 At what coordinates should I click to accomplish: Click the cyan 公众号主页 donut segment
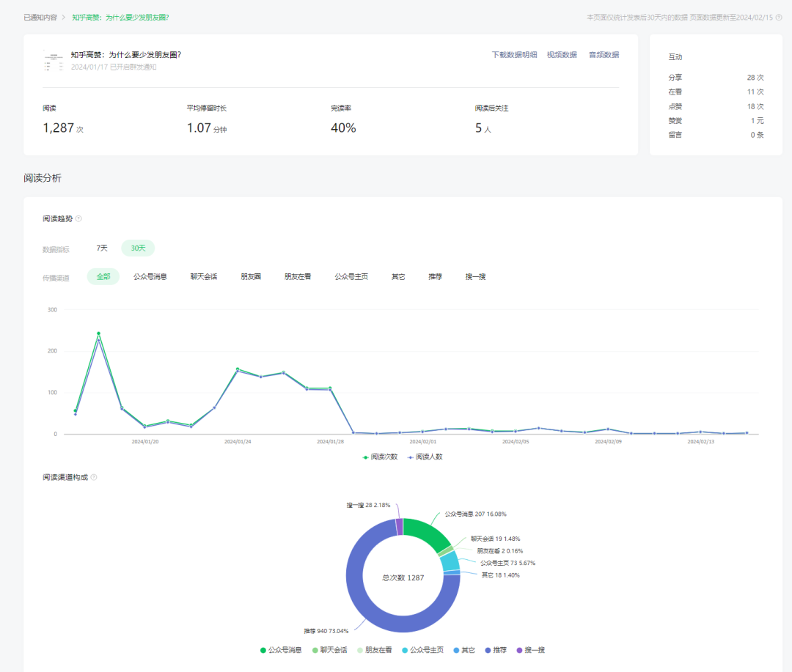coord(450,561)
